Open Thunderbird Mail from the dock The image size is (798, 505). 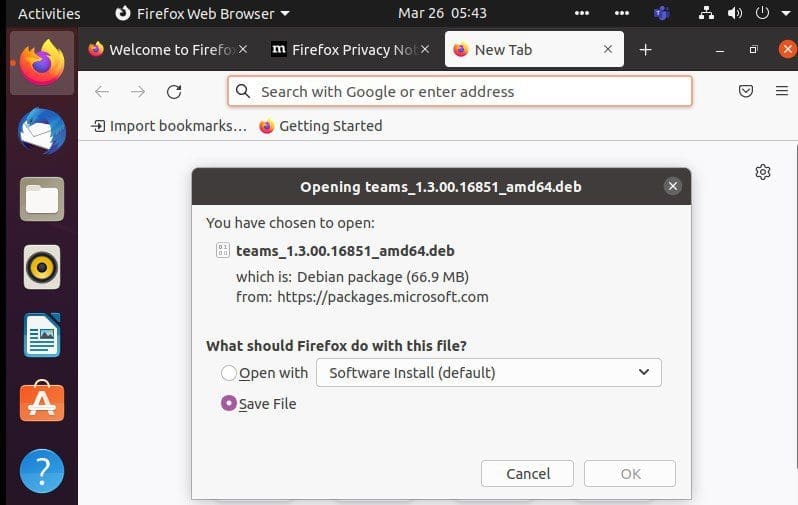(x=42, y=130)
